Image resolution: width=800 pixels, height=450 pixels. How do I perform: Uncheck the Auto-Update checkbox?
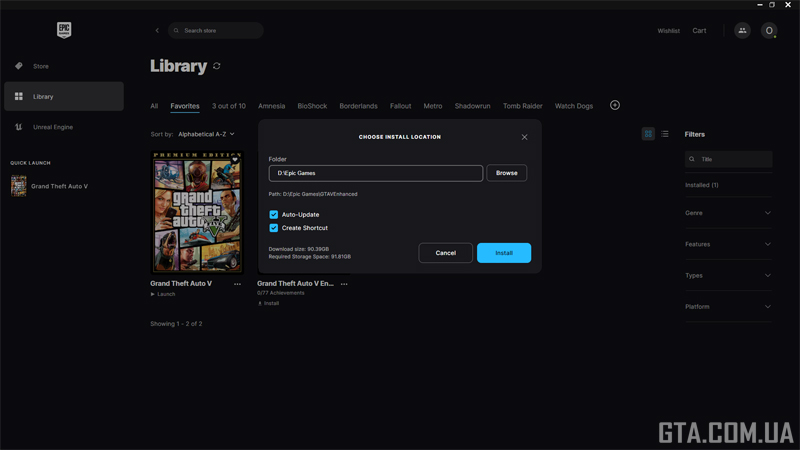pos(273,215)
